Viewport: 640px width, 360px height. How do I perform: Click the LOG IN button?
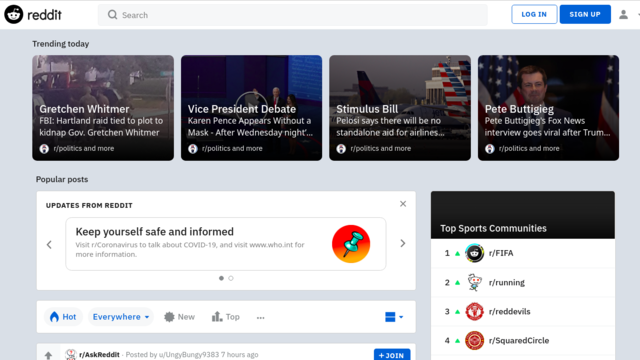[534, 14]
